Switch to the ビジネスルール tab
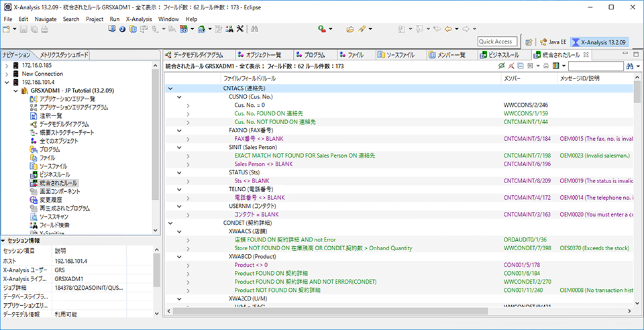The height and width of the screenshot is (330, 644). coord(504,54)
